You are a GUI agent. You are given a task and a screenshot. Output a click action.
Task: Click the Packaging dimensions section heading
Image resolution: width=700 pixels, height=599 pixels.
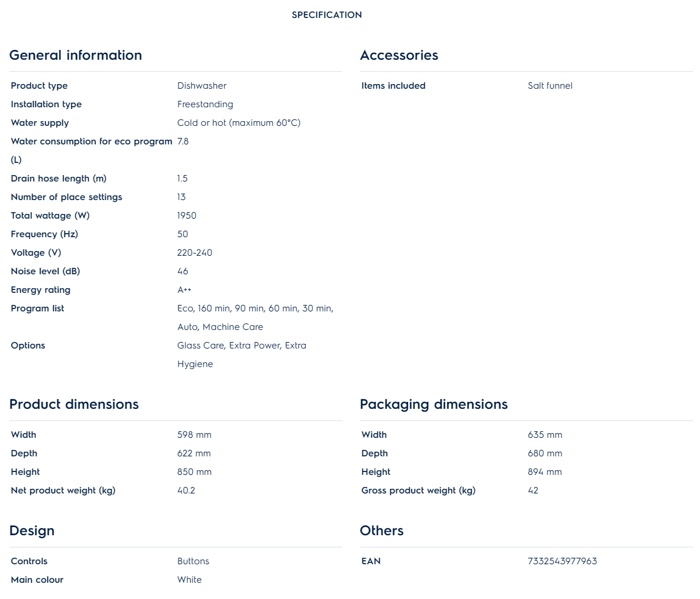433,404
